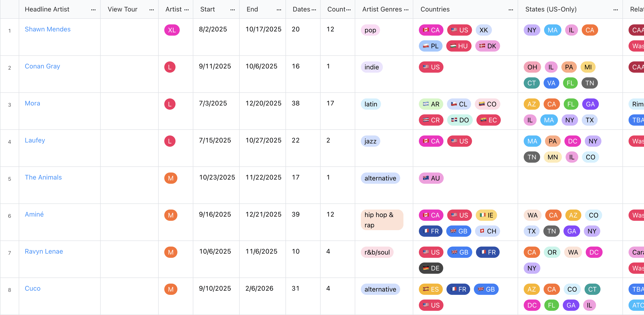Select the hip hop & rap genre tag
This screenshot has height=315, width=644.
tap(382, 220)
